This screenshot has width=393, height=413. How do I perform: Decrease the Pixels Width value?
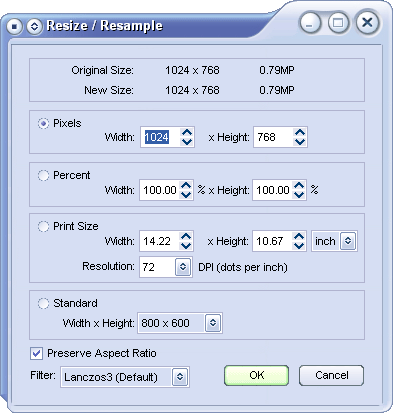(187, 142)
